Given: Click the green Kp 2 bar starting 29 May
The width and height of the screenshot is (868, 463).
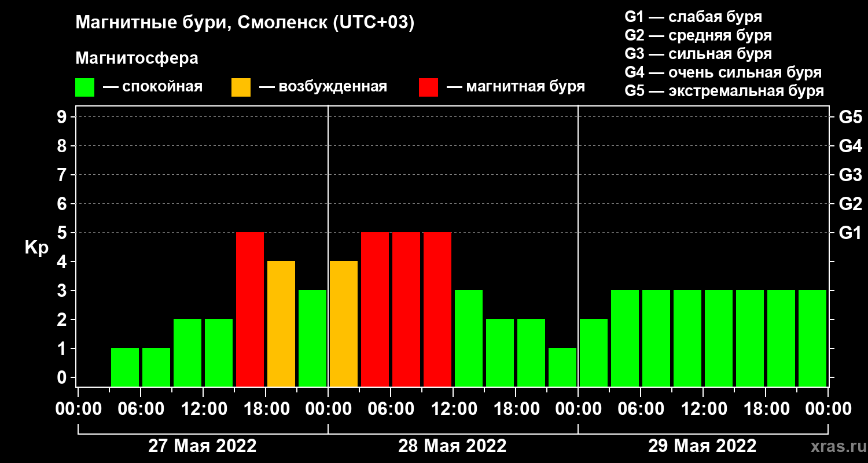Looking at the screenshot, I should pos(594,352).
